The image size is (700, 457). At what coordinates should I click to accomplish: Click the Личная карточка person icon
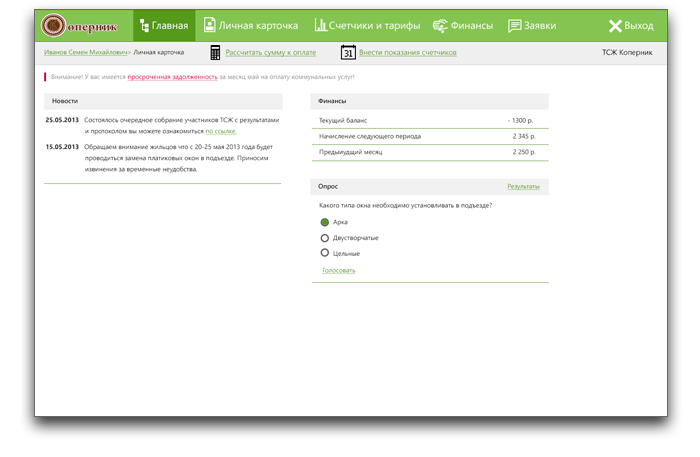[x=208, y=26]
